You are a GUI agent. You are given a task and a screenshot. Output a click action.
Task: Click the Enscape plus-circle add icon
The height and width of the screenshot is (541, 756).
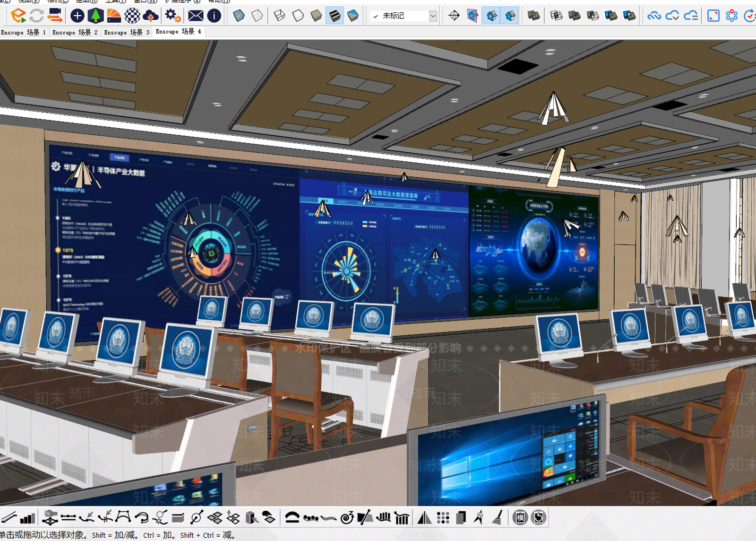(x=77, y=16)
